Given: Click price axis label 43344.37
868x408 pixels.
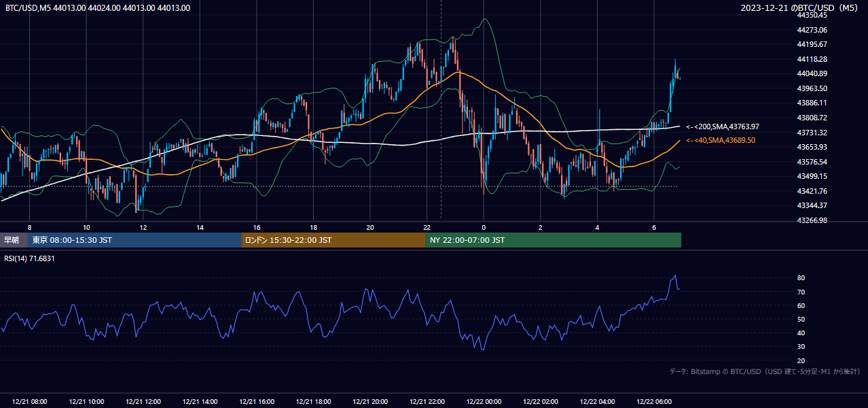Looking at the screenshot, I should click(812, 205).
